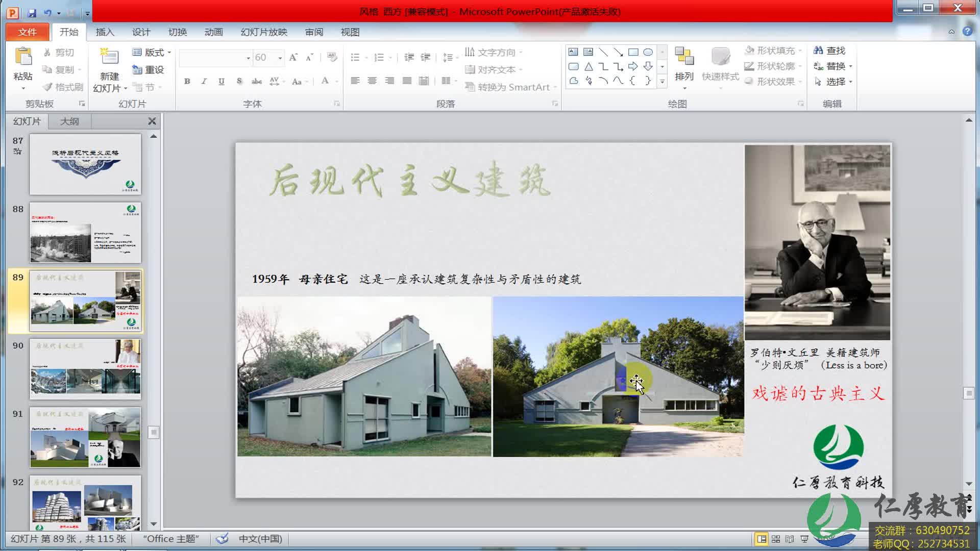Viewport: 980px width, 551px height.
Task: Switch to Slide Sorter view on status bar
Action: click(x=776, y=538)
